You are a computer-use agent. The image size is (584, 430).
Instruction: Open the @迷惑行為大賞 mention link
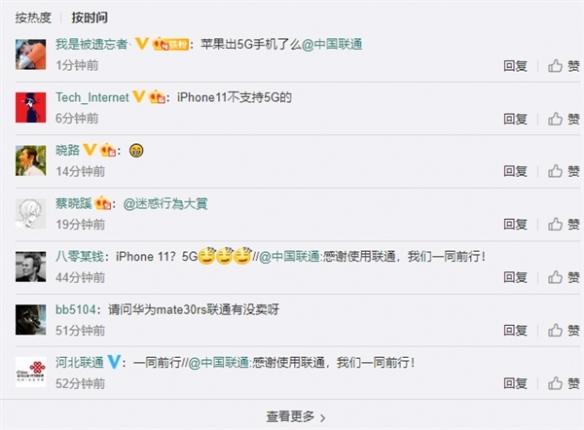coord(165,204)
